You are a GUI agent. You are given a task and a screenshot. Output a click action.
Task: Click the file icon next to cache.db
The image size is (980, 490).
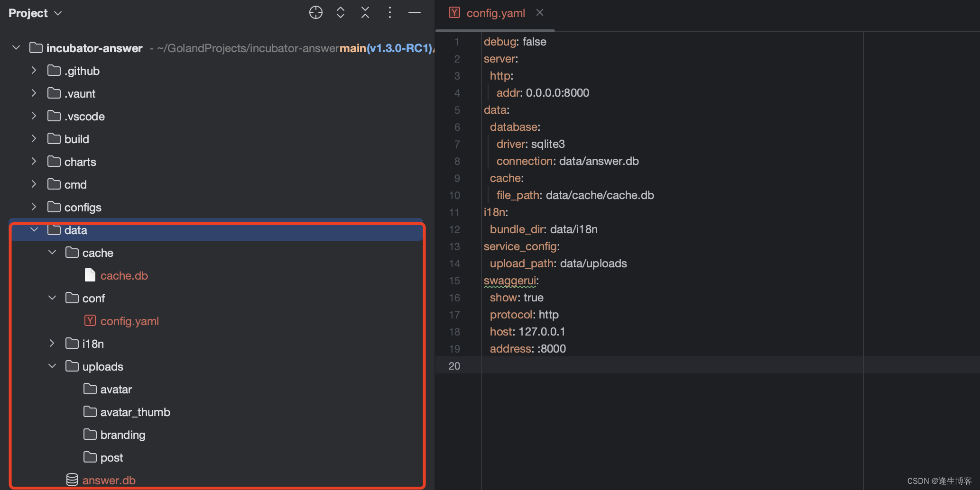[90, 275]
